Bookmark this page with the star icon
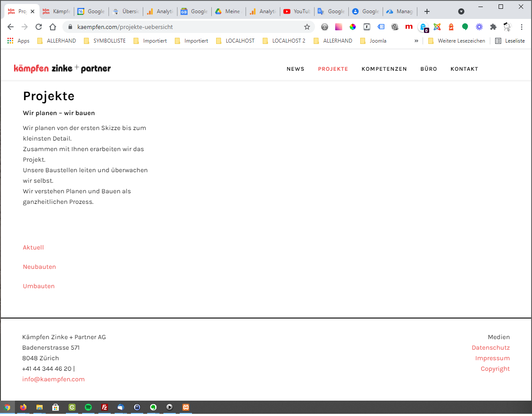Image resolution: width=532 pixels, height=416 pixels. pyautogui.click(x=307, y=27)
